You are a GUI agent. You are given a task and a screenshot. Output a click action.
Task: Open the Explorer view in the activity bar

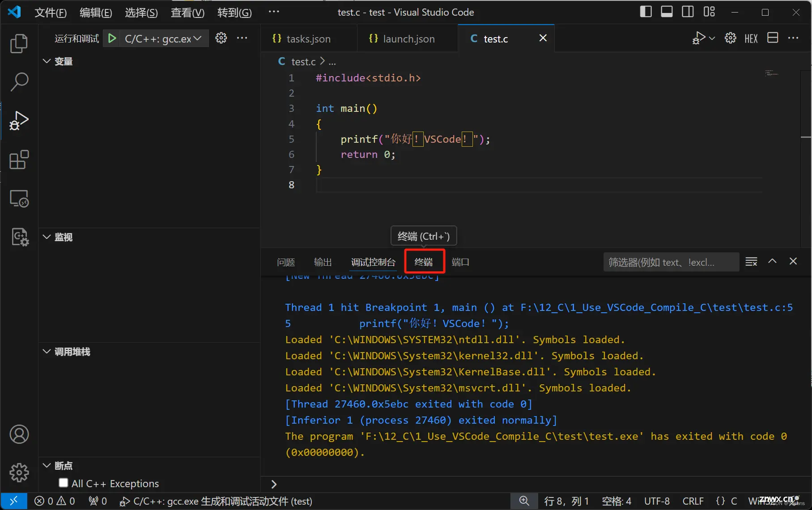(x=19, y=43)
